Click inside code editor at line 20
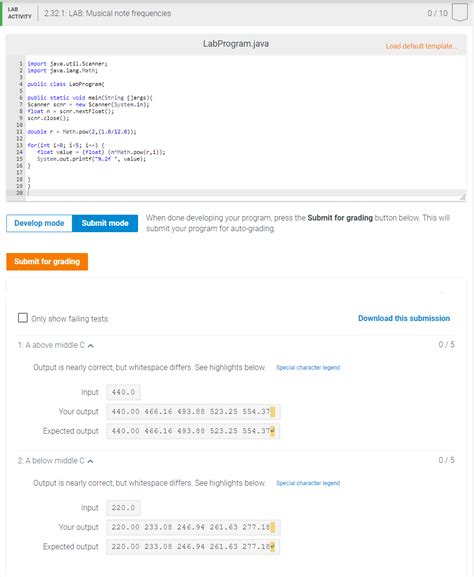Screen dimensions: 474x577 click(243, 193)
